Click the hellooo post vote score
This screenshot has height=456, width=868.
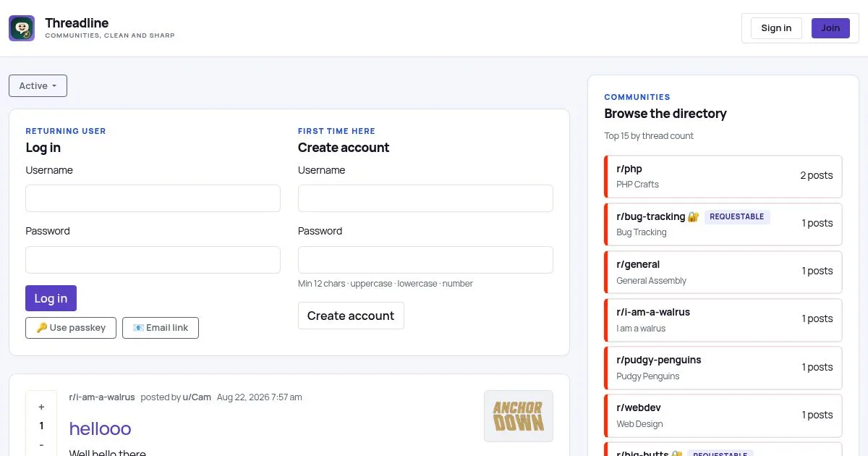[x=41, y=426]
